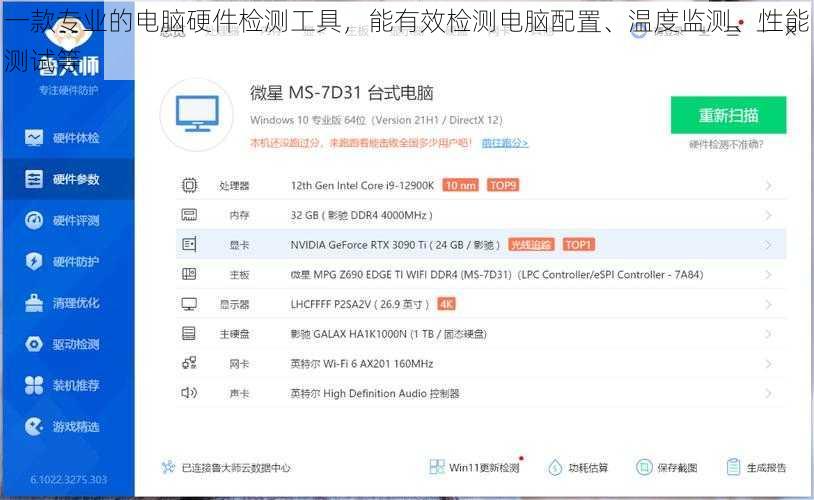Click the green 重新扫描 button

click(x=728, y=115)
